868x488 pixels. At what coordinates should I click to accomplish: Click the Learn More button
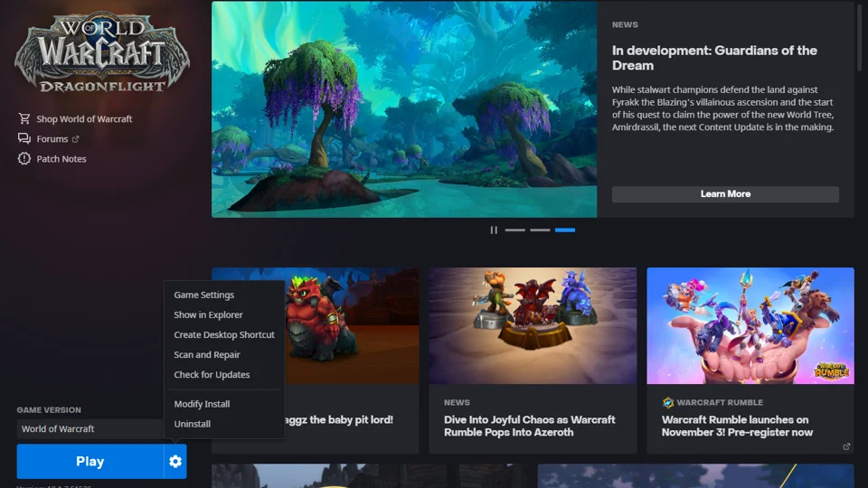(x=725, y=193)
